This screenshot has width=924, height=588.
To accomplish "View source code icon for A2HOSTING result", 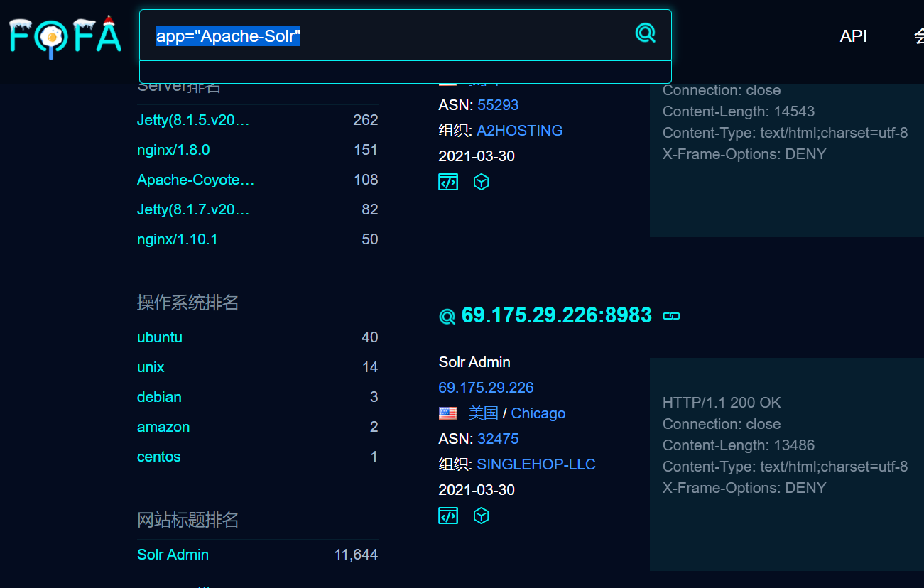I will [448, 182].
